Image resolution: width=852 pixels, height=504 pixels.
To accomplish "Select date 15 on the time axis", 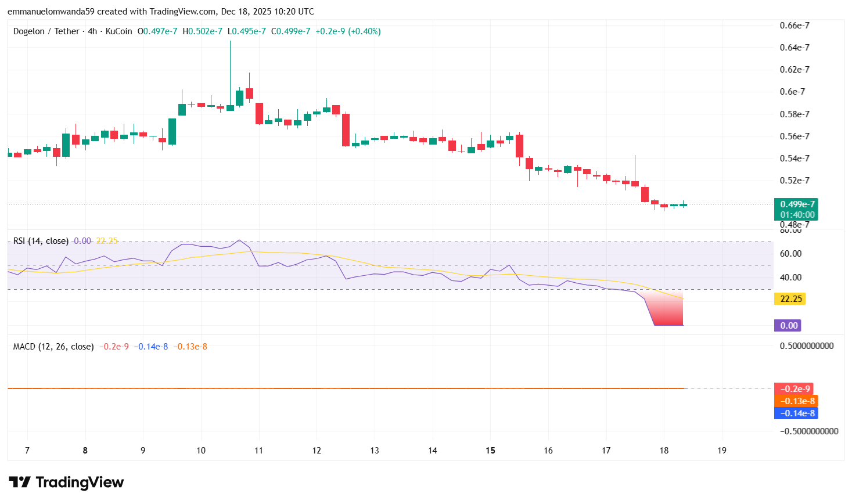I will pos(490,450).
